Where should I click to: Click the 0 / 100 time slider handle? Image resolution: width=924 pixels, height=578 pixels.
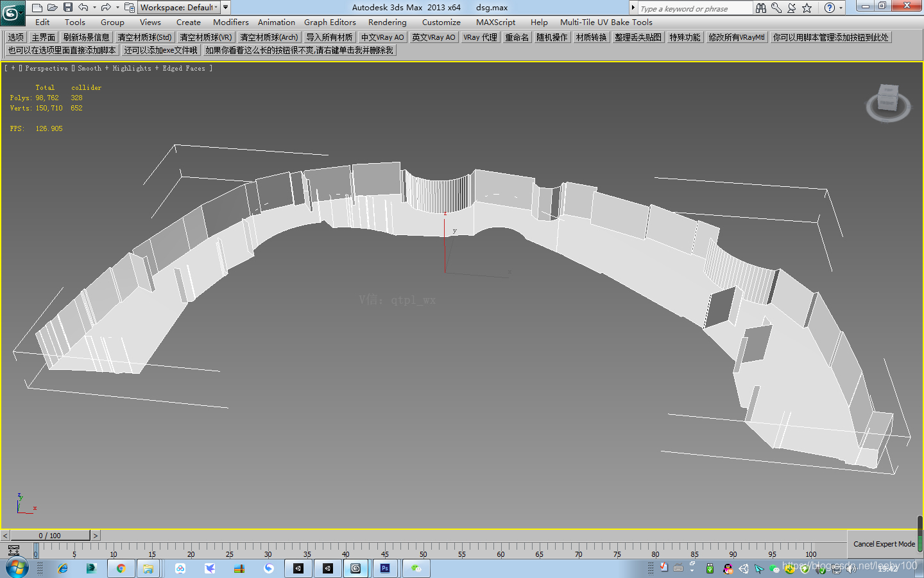(x=50, y=536)
